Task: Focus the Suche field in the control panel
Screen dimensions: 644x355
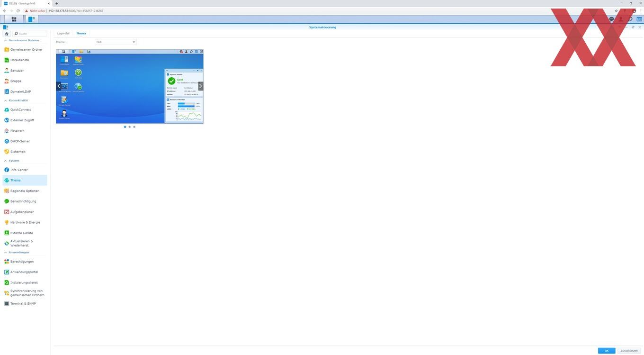Action: [30, 34]
